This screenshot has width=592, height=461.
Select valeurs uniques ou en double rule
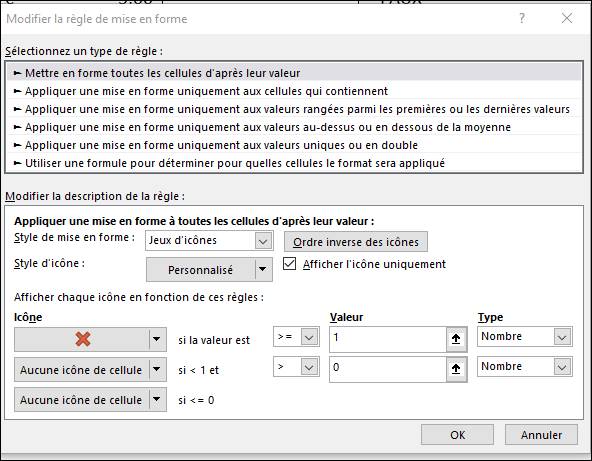tap(294, 145)
